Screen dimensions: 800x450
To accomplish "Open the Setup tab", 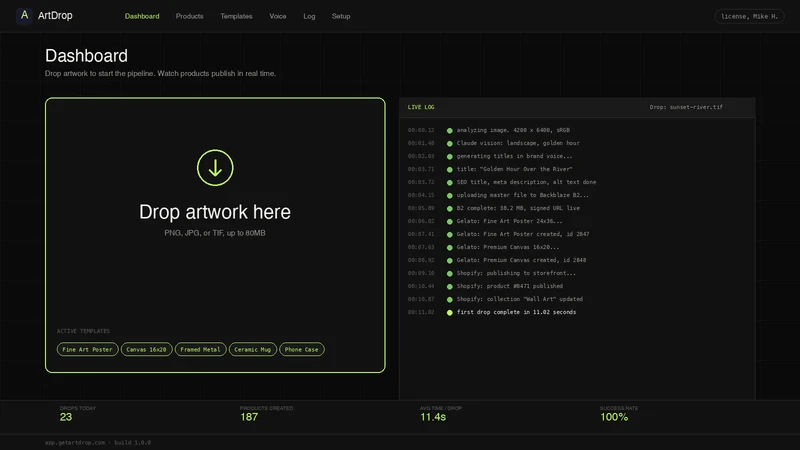I will click(x=341, y=16).
